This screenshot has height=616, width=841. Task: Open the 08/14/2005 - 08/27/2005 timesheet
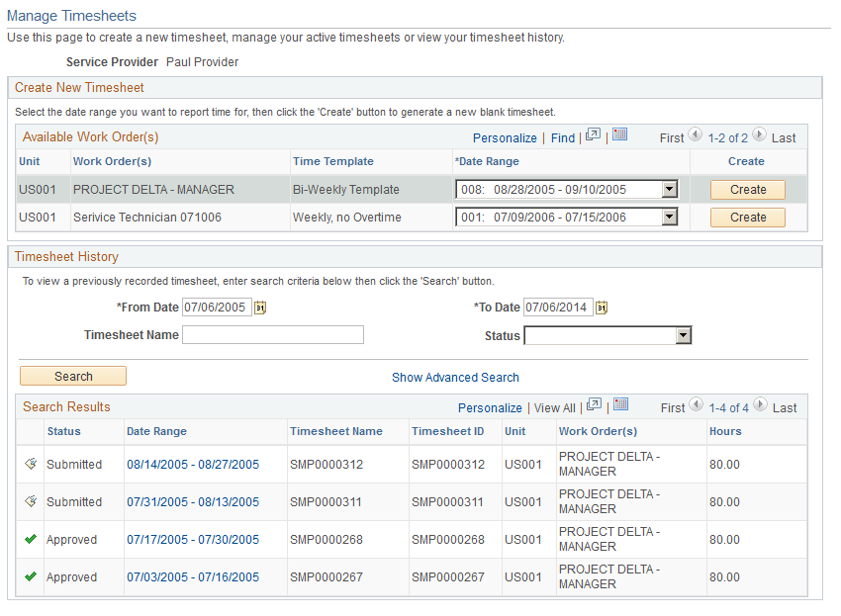tap(195, 464)
